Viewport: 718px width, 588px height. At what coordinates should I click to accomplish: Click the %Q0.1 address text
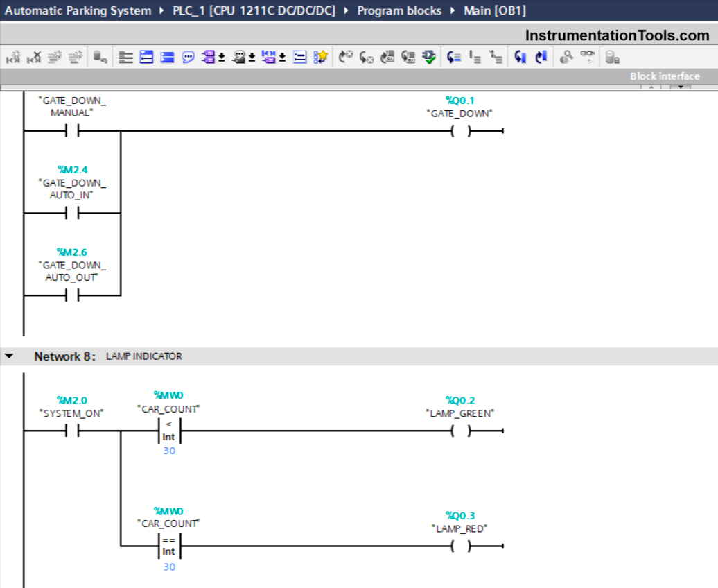[460, 101]
